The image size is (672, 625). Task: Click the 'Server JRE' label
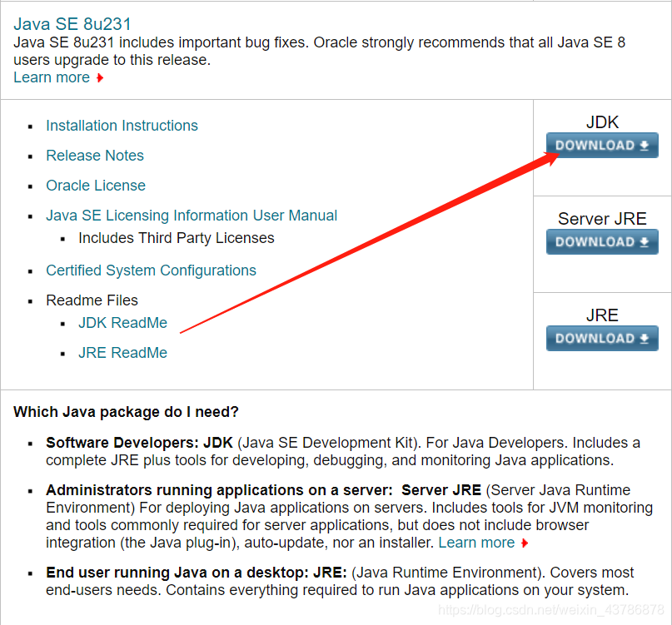(602, 219)
